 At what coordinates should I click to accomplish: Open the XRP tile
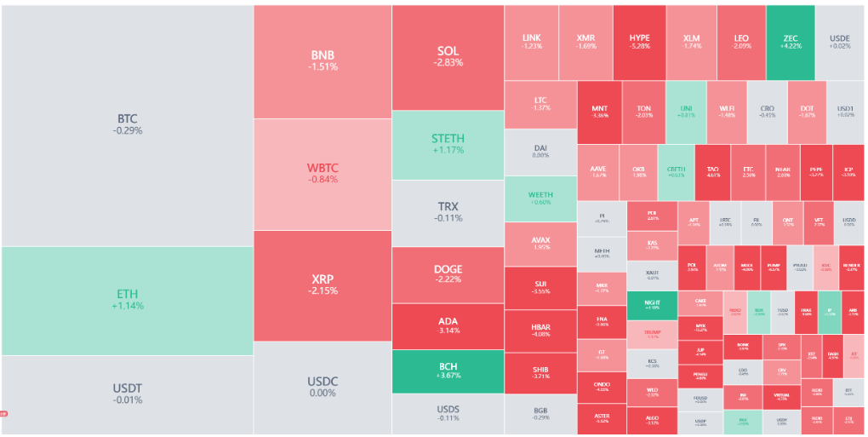click(323, 285)
